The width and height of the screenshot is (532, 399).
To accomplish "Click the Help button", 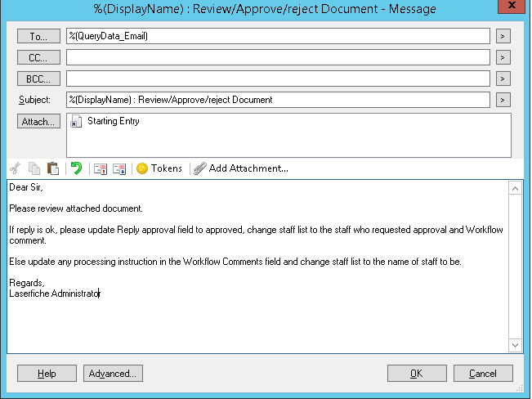I will click(47, 374).
